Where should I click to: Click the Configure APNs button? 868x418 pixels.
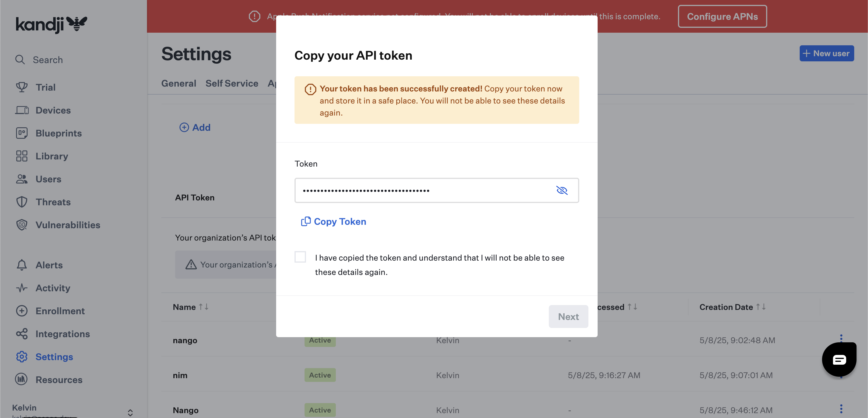pos(722,17)
